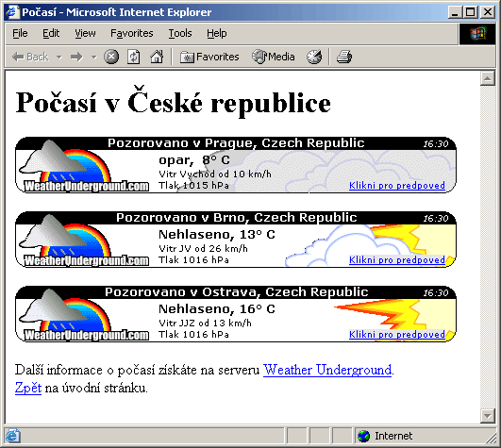Open the Favorites menu in menu bar
501x448 pixels.
(x=132, y=33)
